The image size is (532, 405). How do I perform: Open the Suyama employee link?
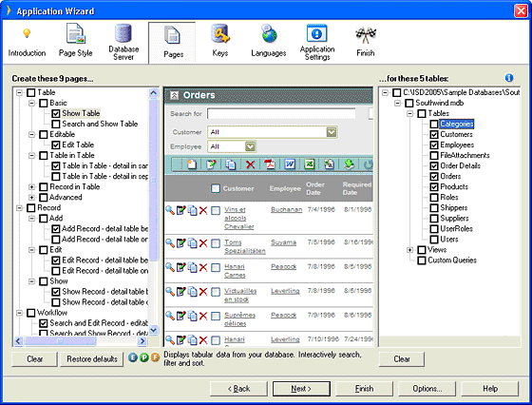[x=283, y=242]
